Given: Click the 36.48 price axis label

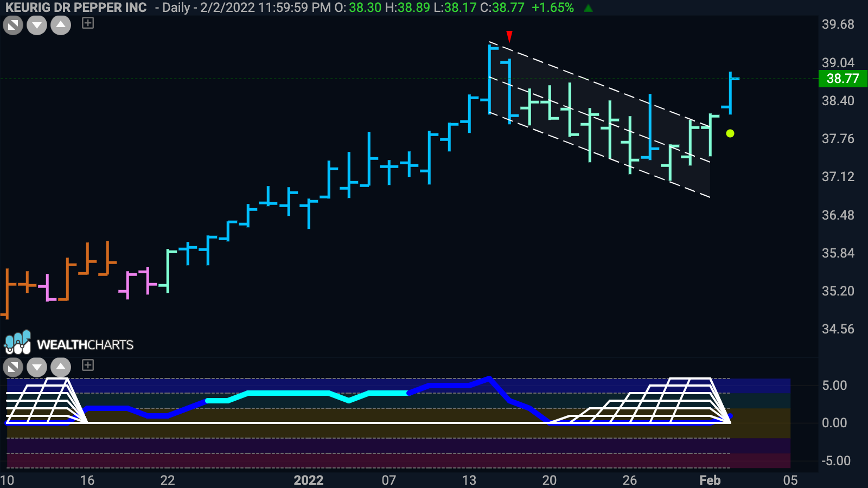Looking at the screenshot, I should pos(838,215).
